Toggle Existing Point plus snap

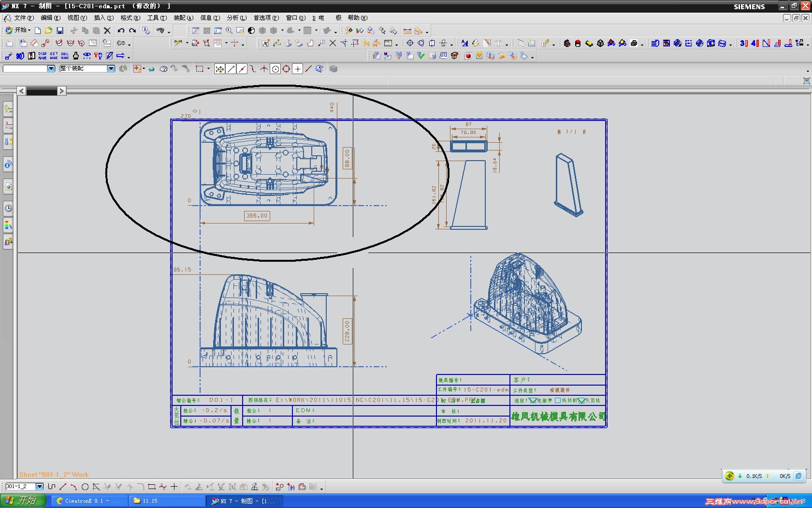(x=298, y=69)
